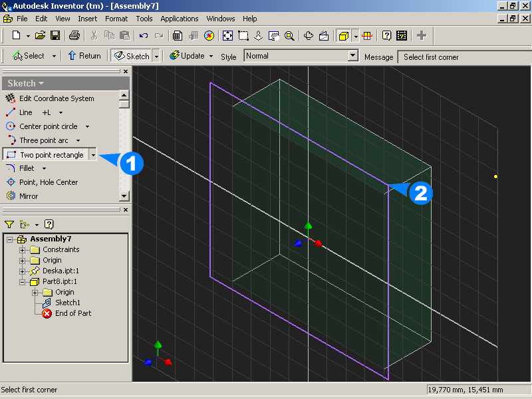The height and width of the screenshot is (399, 532).
Task: Save with the floppy disk icon
Action: point(55,35)
